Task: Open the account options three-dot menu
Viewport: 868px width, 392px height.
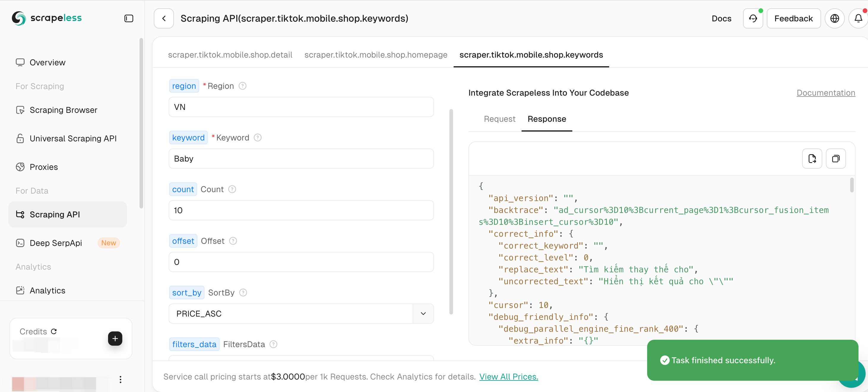Action: [120, 380]
